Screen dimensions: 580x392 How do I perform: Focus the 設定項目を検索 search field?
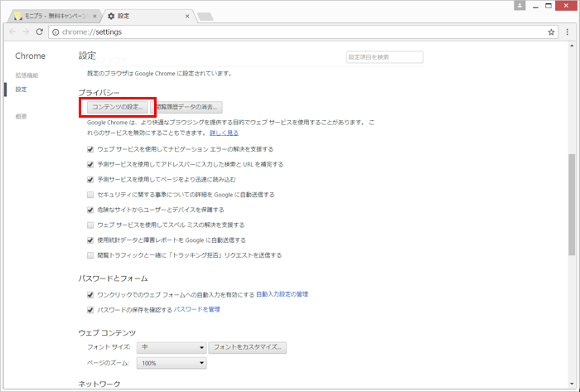[x=384, y=57]
